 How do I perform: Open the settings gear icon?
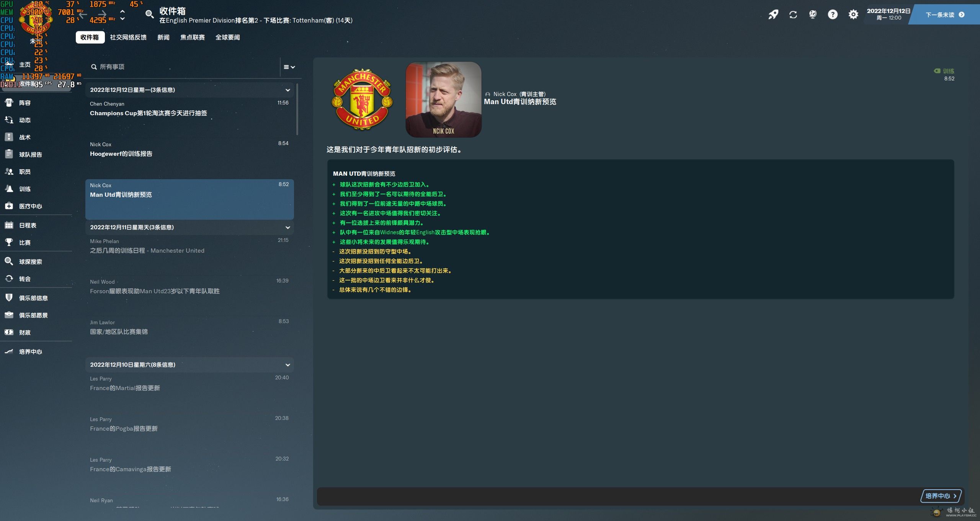(x=853, y=15)
